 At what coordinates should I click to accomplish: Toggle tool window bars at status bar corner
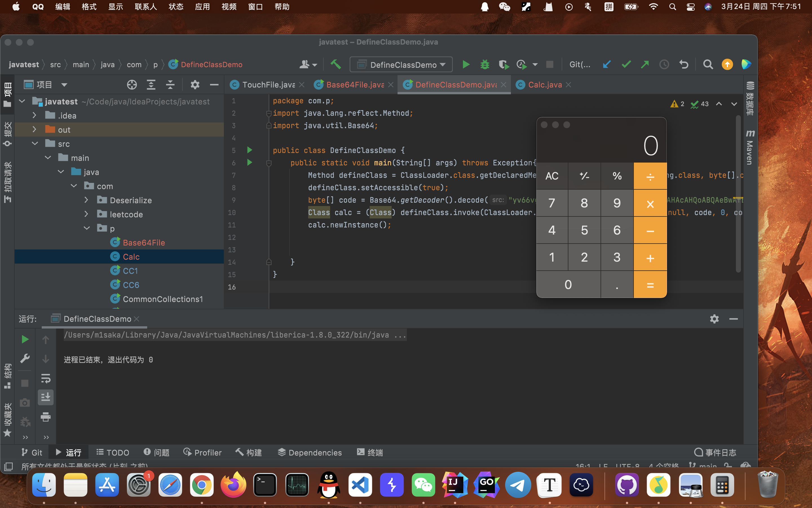(8, 466)
